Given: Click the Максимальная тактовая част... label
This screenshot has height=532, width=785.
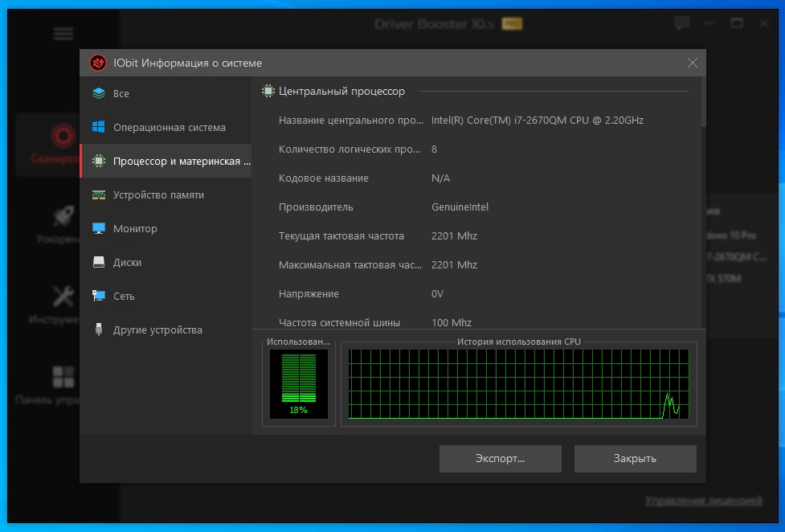Looking at the screenshot, I should tap(350, 265).
